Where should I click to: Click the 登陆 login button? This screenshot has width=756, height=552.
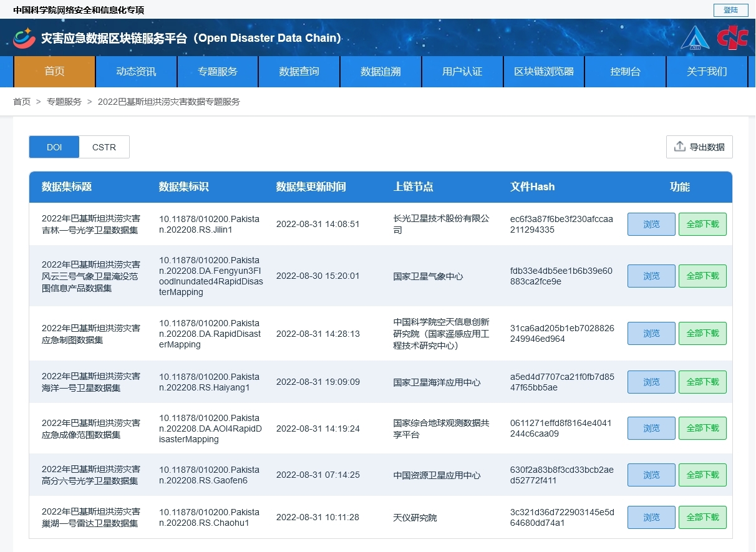click(x=730, y=10)
